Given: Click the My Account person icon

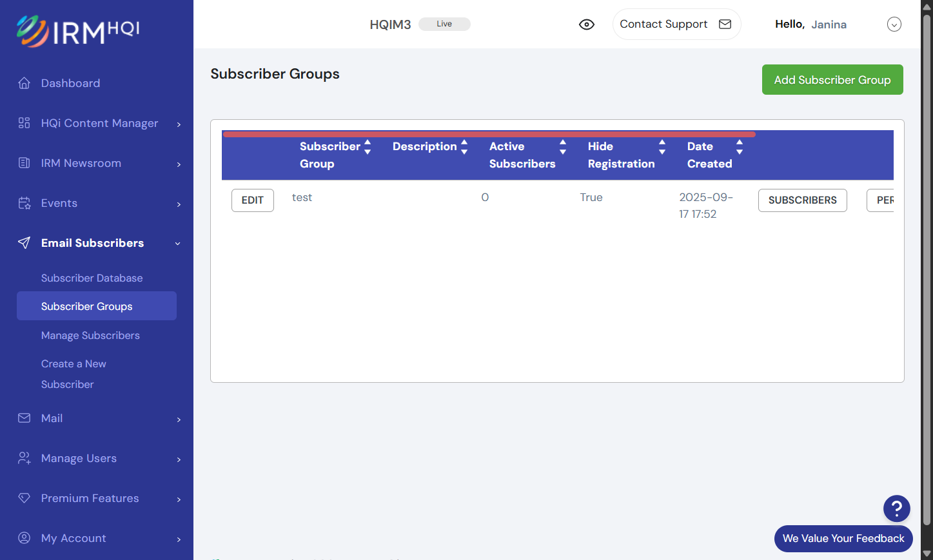Looking at the screenshot, I should click(25, 538).
